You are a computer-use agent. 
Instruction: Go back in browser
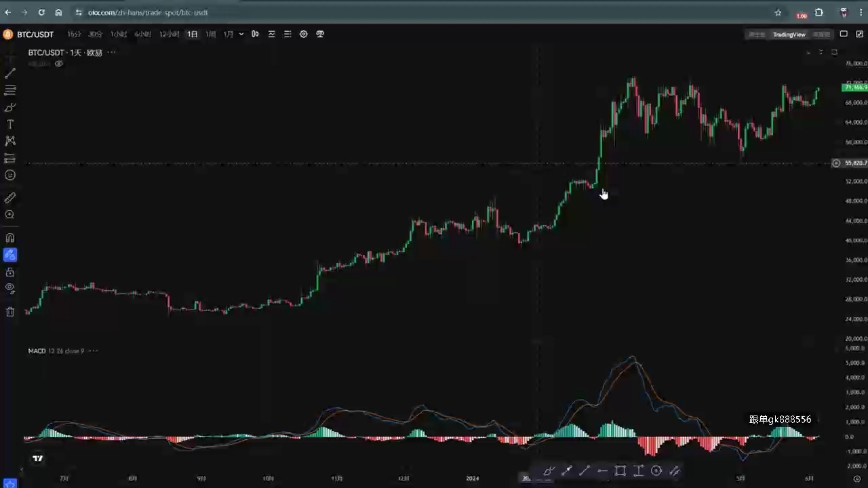[8, 12]
